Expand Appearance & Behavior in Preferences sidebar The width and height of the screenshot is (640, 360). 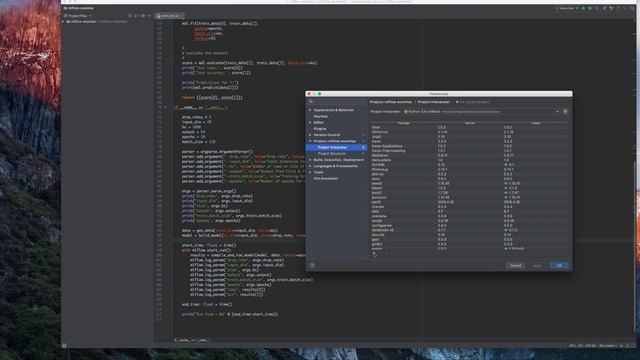[310, 110]
